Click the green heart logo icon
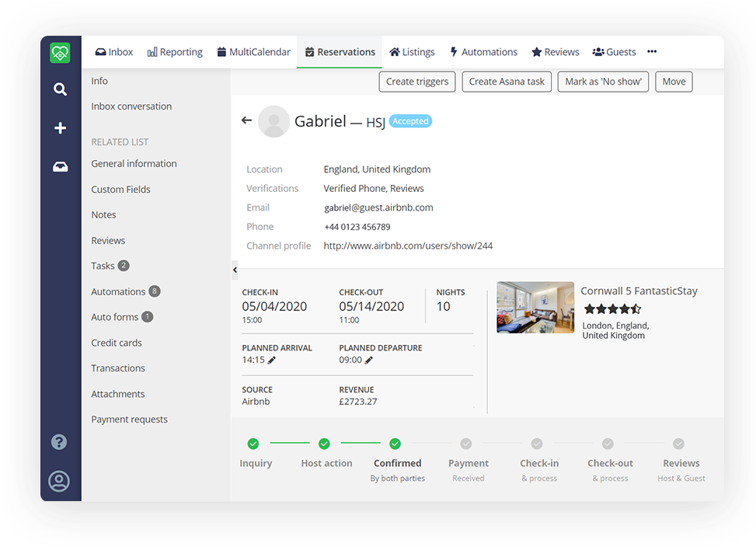 pos(61,53)
